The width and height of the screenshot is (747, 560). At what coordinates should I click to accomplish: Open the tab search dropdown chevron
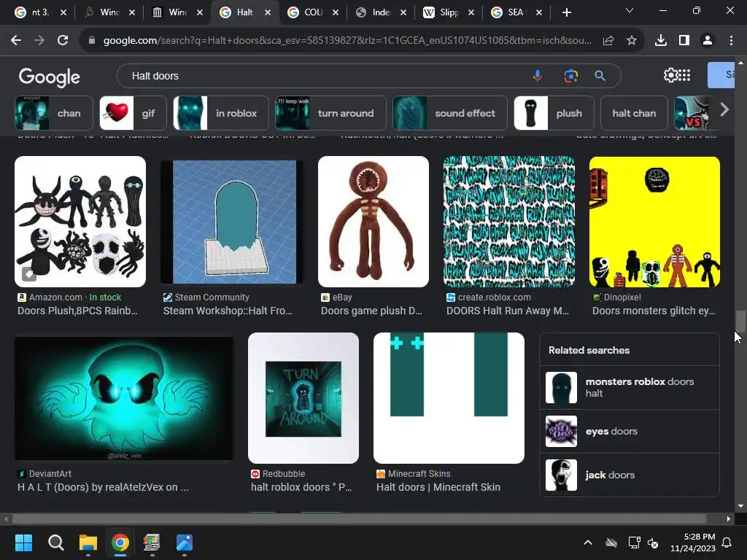630,10
